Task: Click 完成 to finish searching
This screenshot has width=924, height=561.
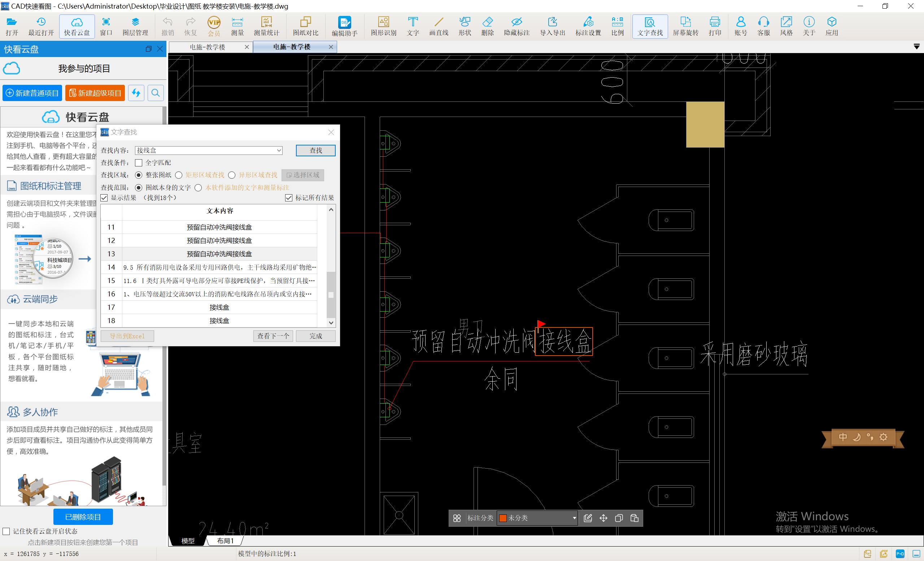Action: pyautogui.click(x=316, y=336)
